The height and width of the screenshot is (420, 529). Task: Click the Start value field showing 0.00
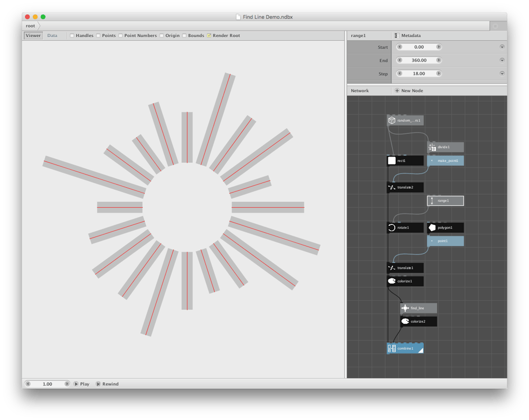pyautogui.click(x=419, y=47)
